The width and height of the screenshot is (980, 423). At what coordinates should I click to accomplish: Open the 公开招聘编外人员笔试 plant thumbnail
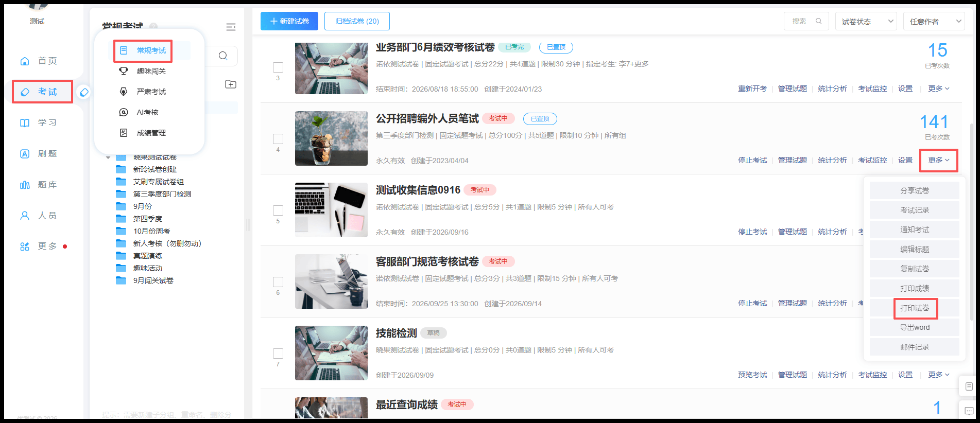(331, 138)
